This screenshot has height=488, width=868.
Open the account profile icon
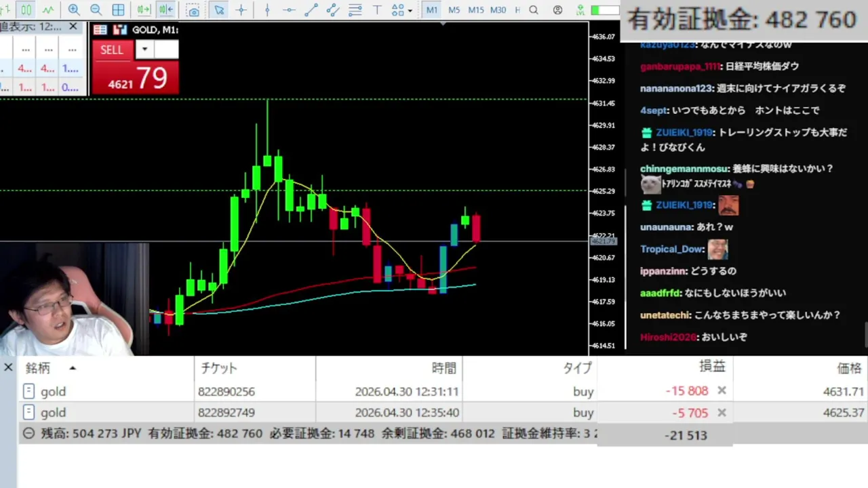(557, 9)
